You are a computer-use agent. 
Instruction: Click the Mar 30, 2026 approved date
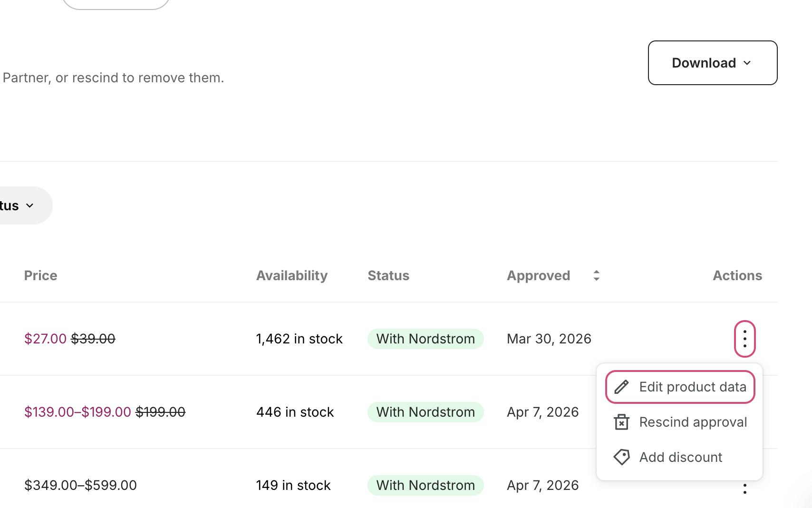(x=549, y=339)
